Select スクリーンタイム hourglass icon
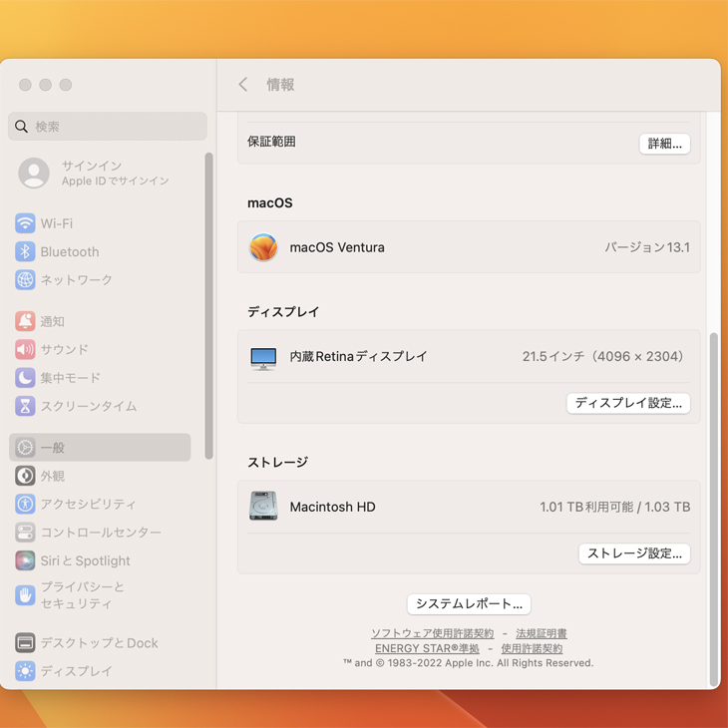The image size is (728, 728). [x=25, y=406]
